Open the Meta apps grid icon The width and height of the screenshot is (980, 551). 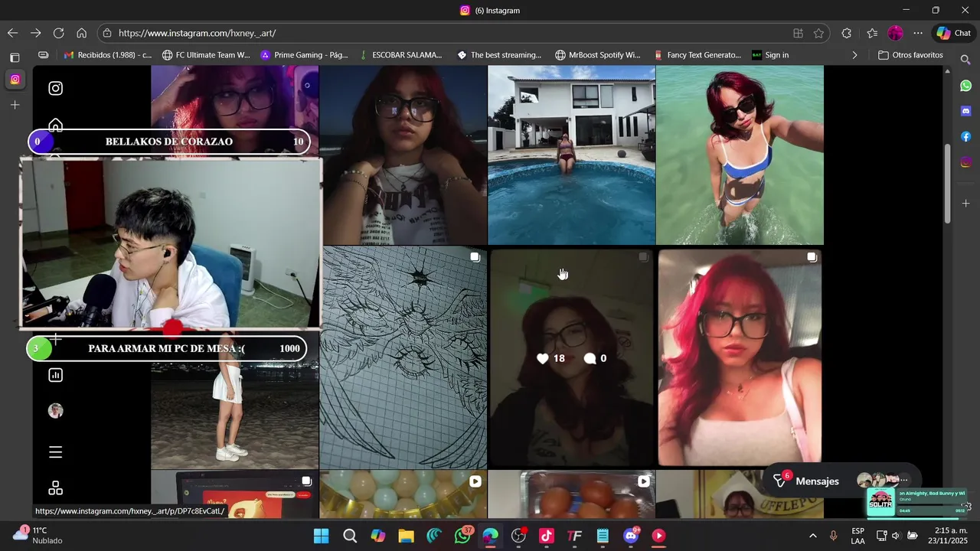pos(55,488)
